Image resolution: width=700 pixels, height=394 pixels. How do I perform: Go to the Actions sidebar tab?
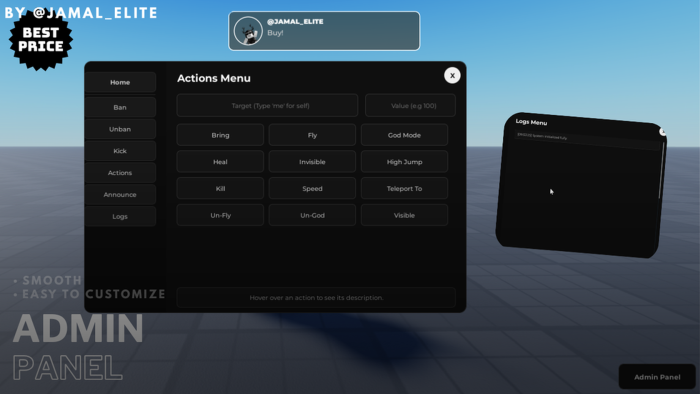[120, 173]
